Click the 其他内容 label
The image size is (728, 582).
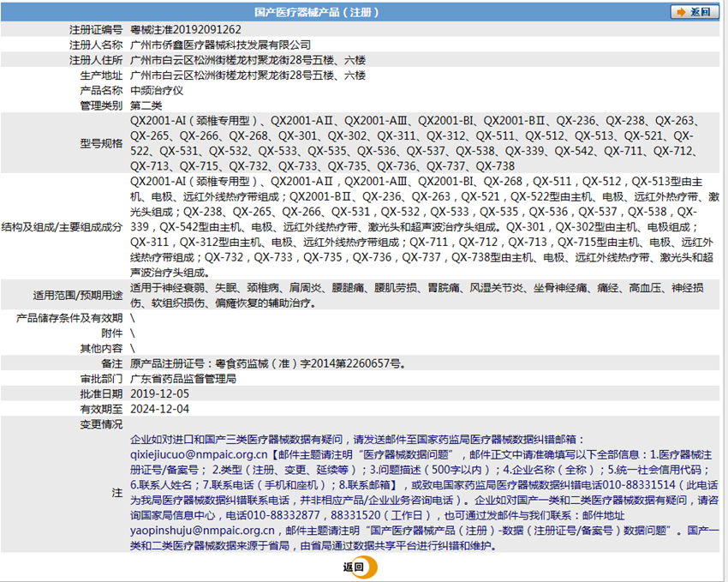click(x=101, y=348)
